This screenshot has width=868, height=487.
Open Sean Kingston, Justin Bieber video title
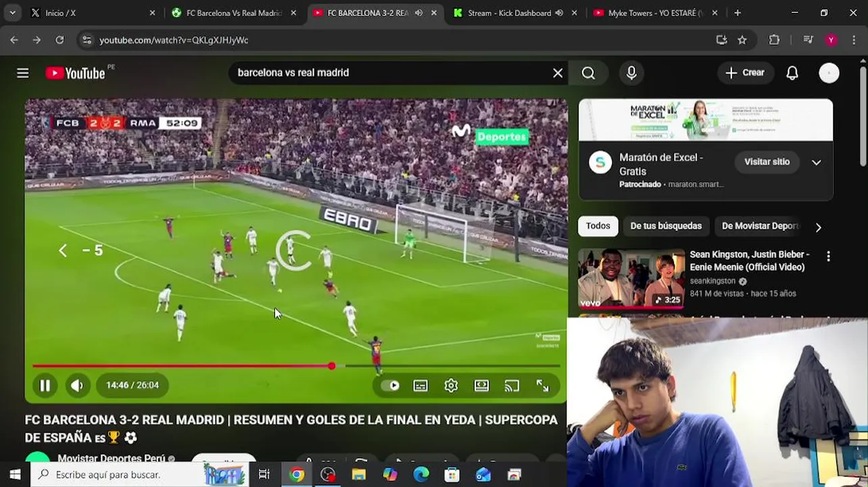(749, 260)
